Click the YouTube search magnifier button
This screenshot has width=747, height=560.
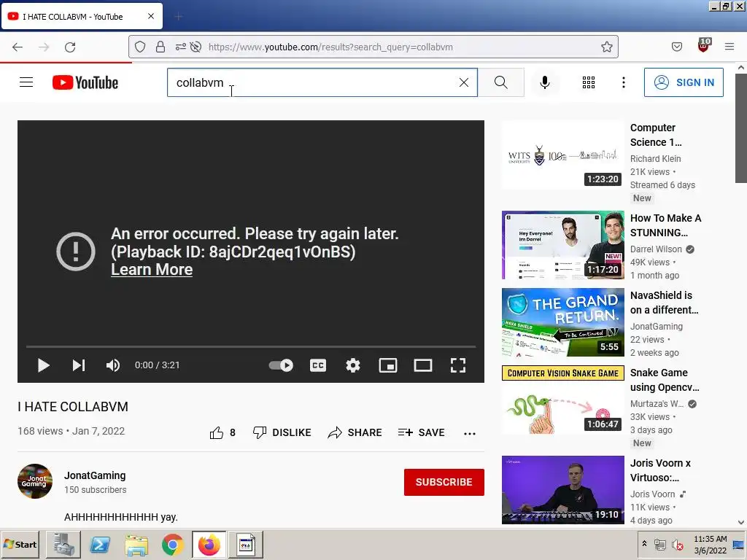[500, 82]
